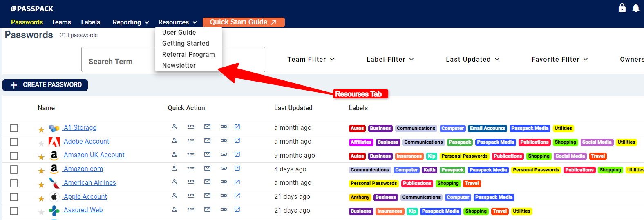
Task: Tick the Adobe Account row checkbox
Action: click(14, 142)
